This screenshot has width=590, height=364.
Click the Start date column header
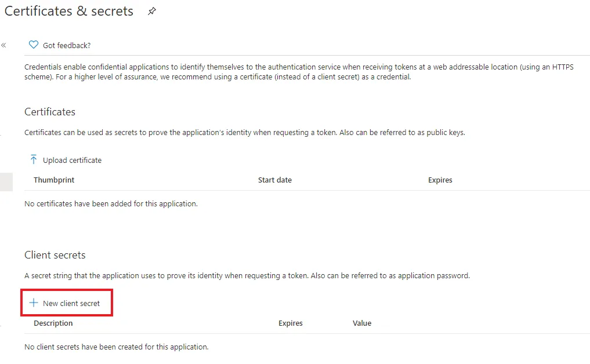coord(274,180)
